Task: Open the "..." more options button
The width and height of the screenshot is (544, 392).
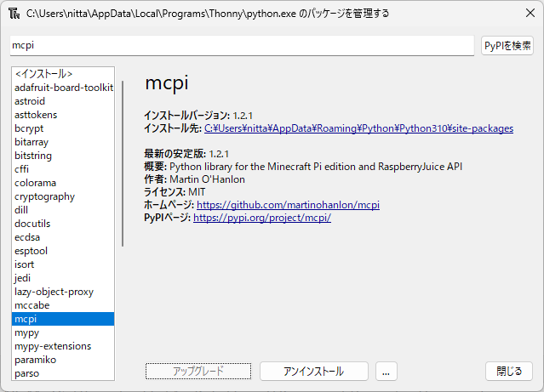Action: (386, 372)
